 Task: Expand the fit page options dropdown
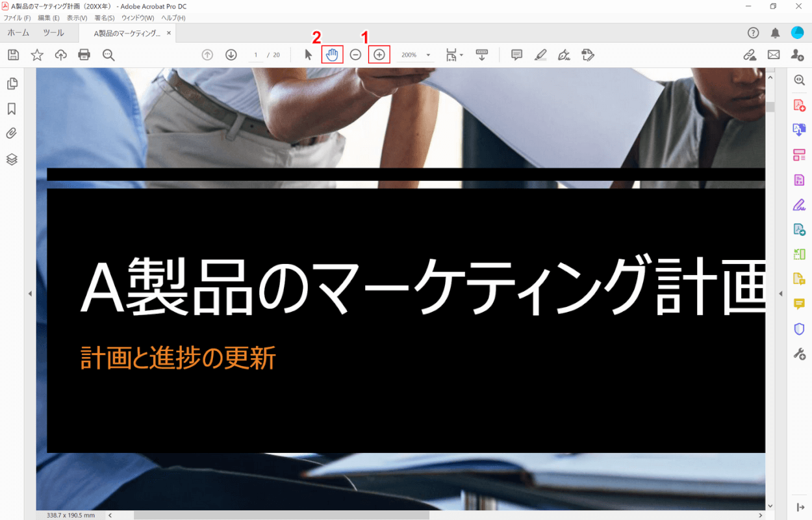click(x=455, y=55)
